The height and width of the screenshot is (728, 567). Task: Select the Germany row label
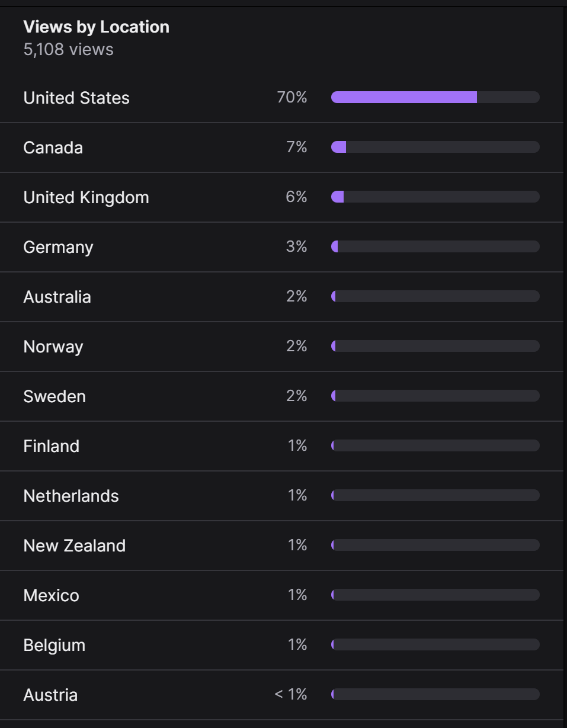pyautogui.click(x=58, y=247)
